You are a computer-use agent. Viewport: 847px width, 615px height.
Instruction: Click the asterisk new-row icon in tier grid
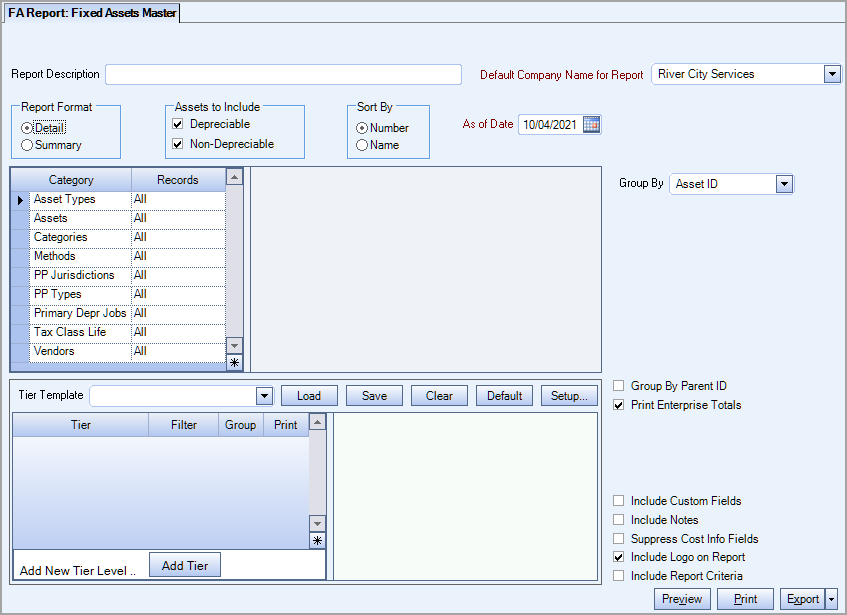[316, 539]
